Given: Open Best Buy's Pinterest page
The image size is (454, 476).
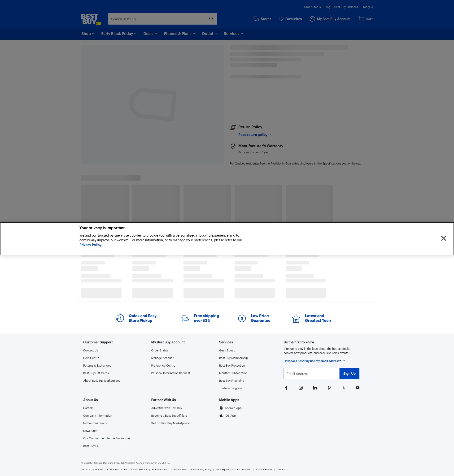Looking at the screenshot, I should (329, 388).
